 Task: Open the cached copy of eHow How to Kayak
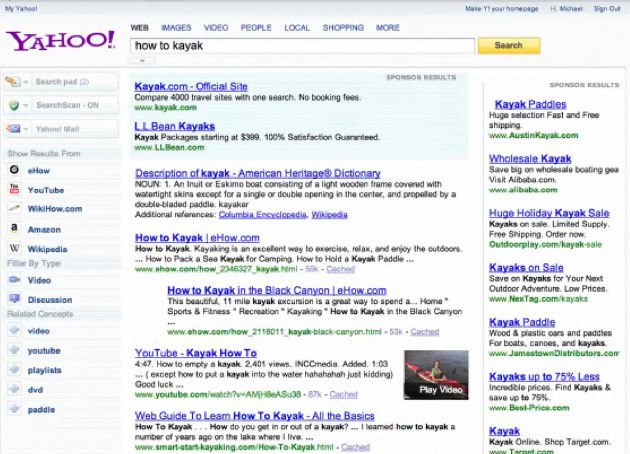point(340,269)
